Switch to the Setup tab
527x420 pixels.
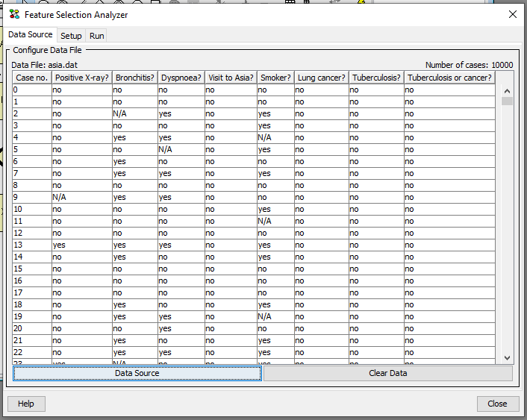pyautogui.click(x=71, y=36)
